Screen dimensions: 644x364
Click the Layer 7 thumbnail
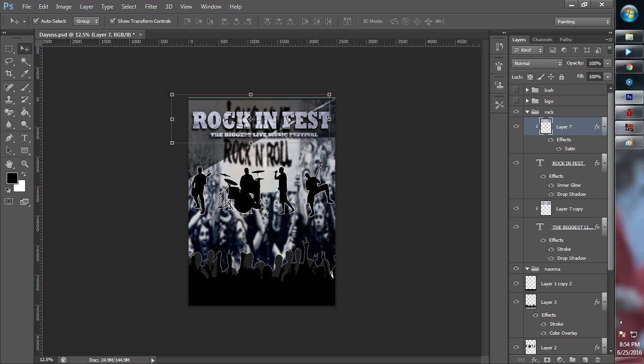click(x=546, y=126)
